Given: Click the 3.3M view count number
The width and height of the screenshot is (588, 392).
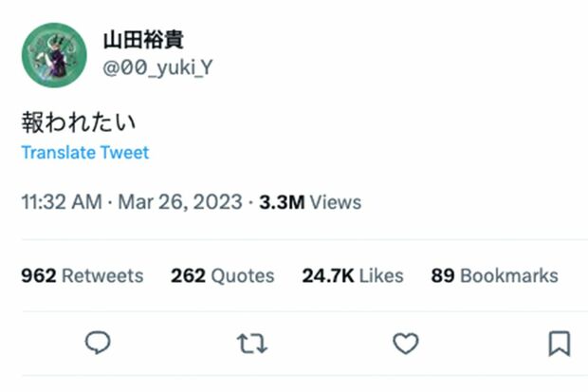Looking at the screenshot, I should (280, 202).
